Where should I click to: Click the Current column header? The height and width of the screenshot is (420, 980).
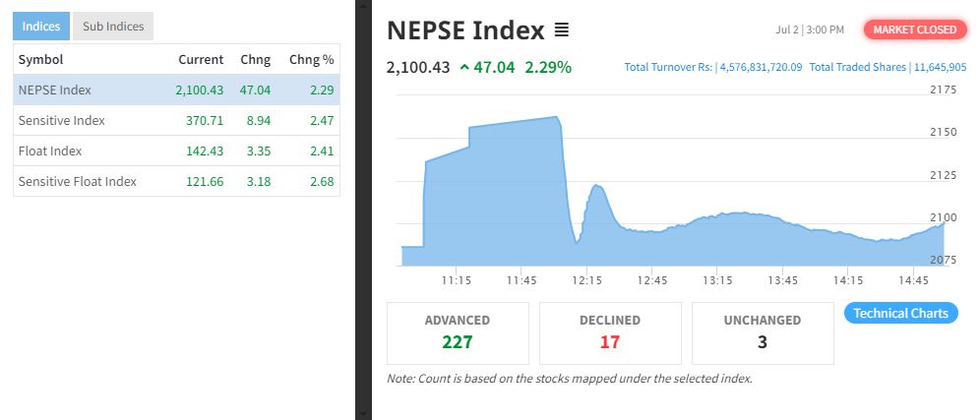point(201,59)
